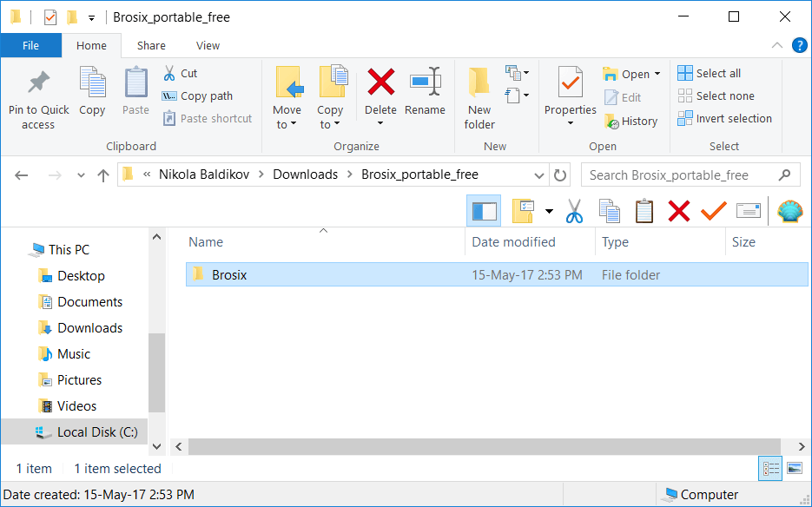The width and height of the screenshot is (812, 507).
Task: Open recent locations dropdown arrow
Action: [81, 175]
